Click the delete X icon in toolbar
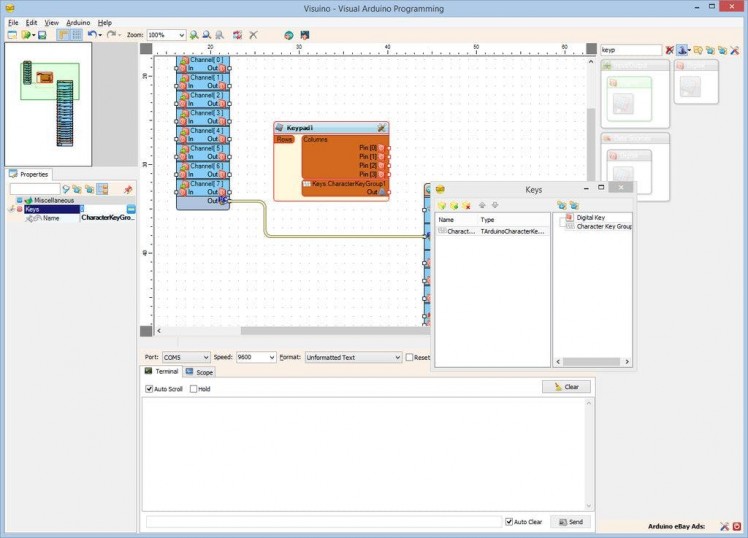Viewport: 748px width, 538px height. [x=253, y=35]
